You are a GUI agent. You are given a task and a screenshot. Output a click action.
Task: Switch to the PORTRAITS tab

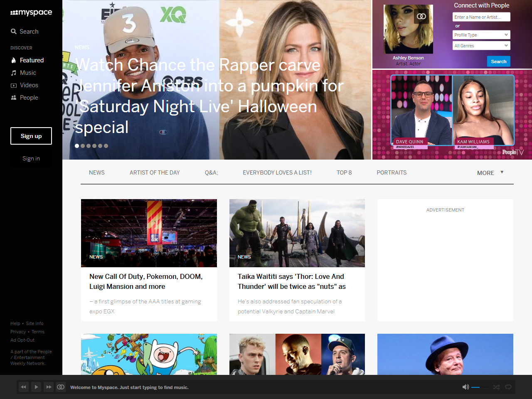click(x=392, y=172)
